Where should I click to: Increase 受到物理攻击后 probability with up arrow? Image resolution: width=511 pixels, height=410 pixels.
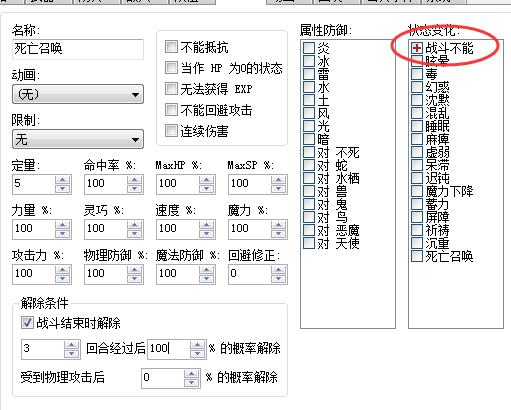[x=192, y=374]
